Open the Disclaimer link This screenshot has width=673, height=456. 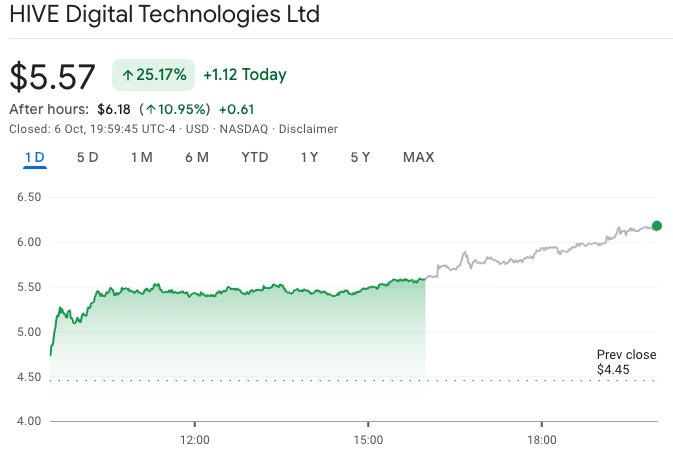coord(308,129)
